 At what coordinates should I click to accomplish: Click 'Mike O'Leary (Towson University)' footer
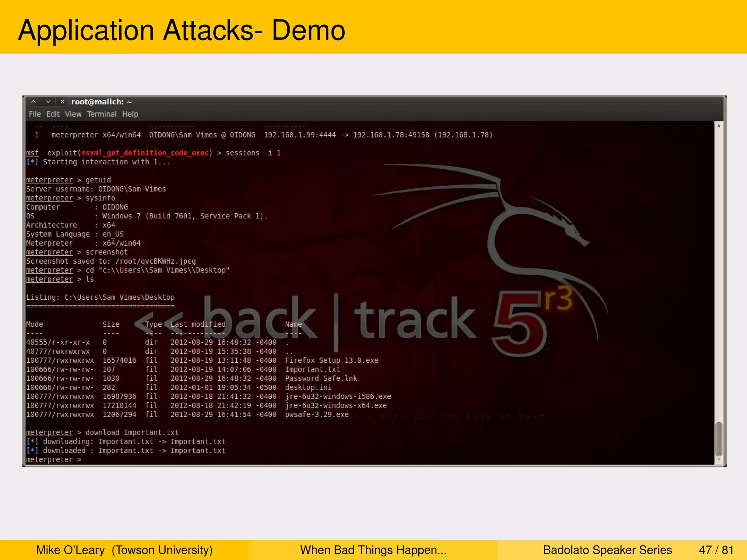coord(124,550)
